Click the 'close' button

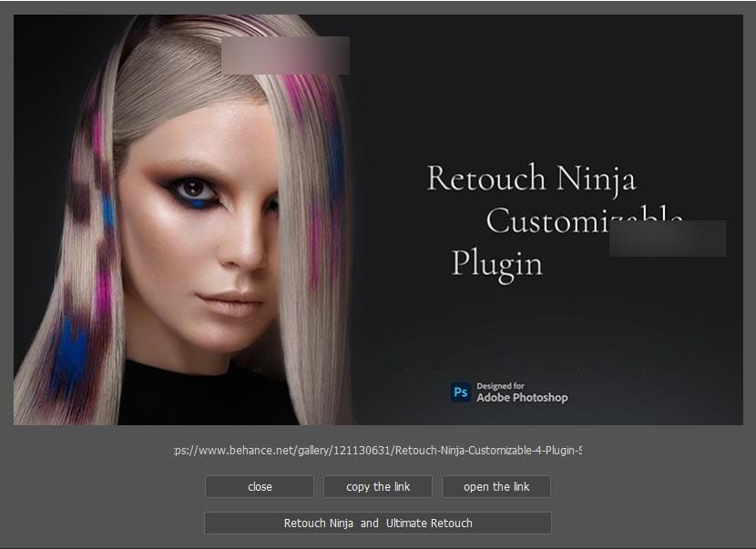coord(259,486)
